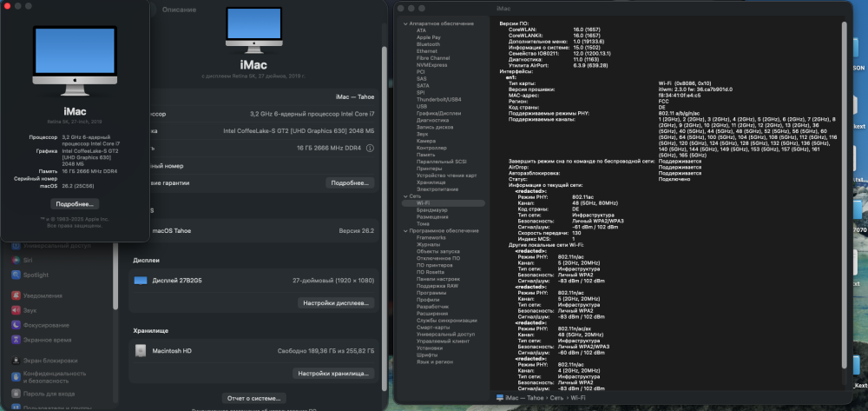
Task: Click the Отчет о системе… button
Action: [x=254, y=398]
